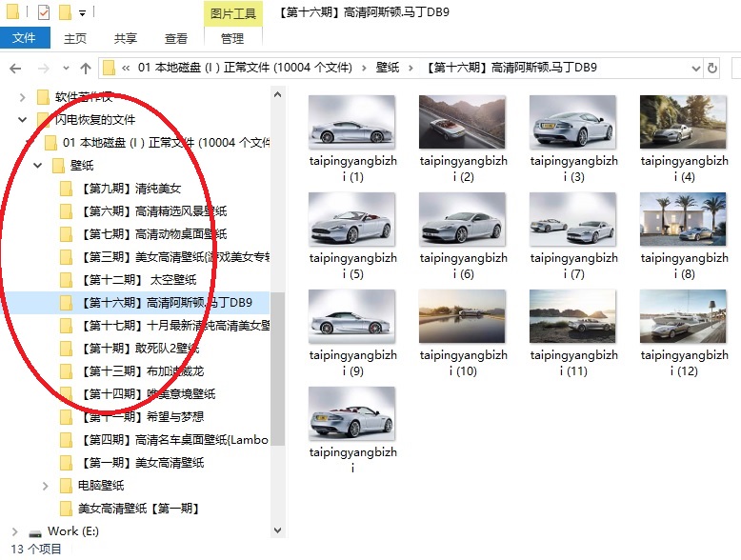Open the 文件 menu
Image resolution: width=741 pixels, height=560 pixels.
coord(25,38)
